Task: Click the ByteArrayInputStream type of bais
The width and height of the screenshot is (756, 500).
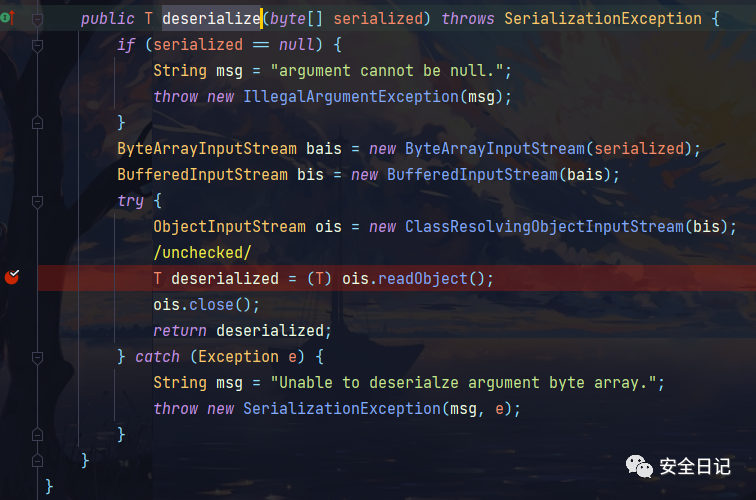Action: click(x=207, y=149)
